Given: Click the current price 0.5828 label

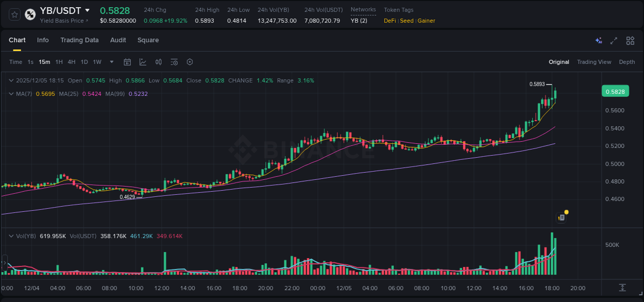Looking at the screenshot, I should pos(616,91).
